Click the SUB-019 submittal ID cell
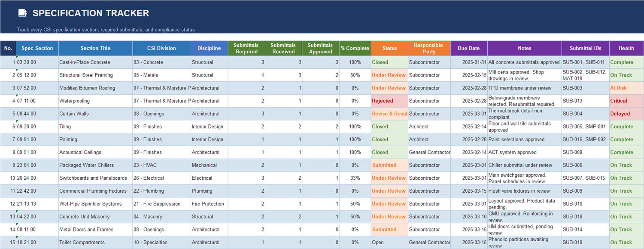 [585, 243]
